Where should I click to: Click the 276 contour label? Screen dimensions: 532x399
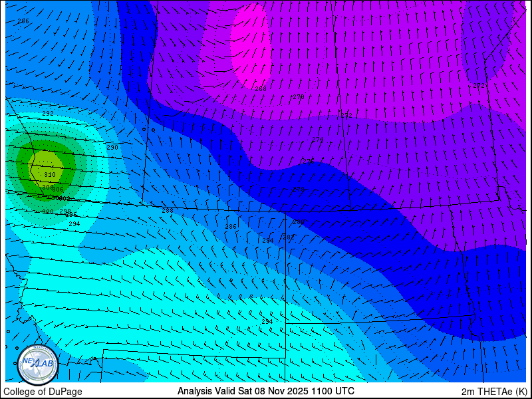click(309, 161)
